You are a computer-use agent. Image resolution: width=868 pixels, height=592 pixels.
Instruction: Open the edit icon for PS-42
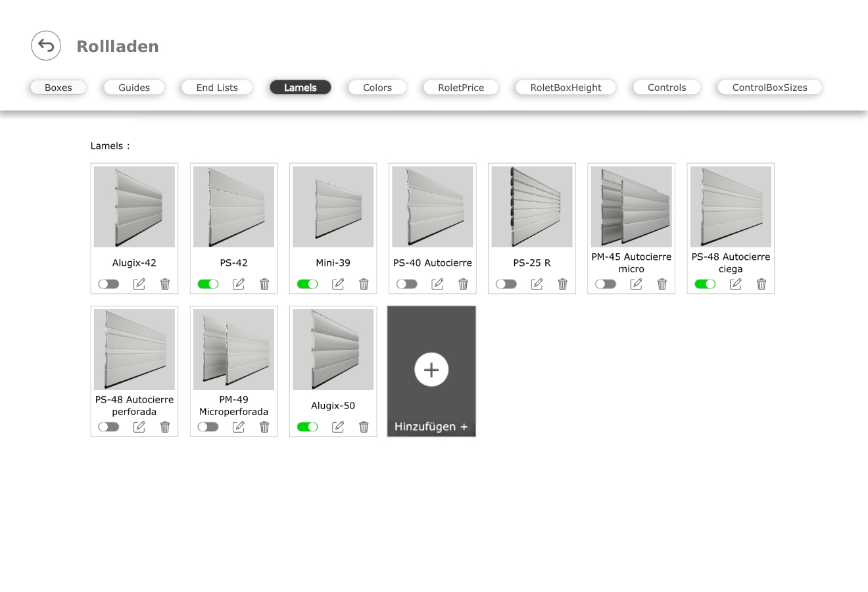coord(239,284)
